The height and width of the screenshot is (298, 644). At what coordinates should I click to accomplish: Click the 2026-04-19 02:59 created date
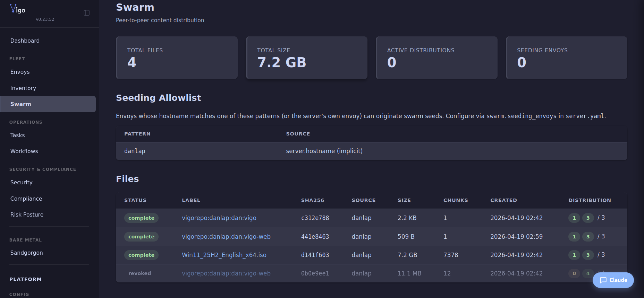(x=516, y=237)
